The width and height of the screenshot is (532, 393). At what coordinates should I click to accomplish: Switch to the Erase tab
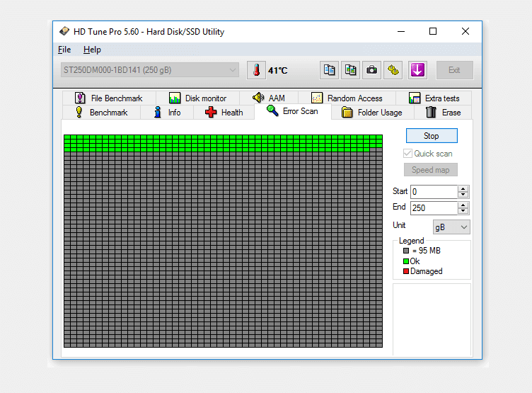pos(443,113)
